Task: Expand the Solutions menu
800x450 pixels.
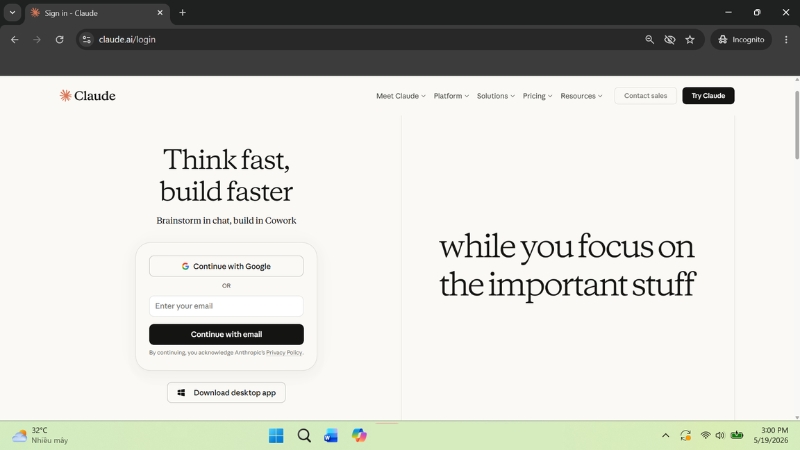Action: 495,96
